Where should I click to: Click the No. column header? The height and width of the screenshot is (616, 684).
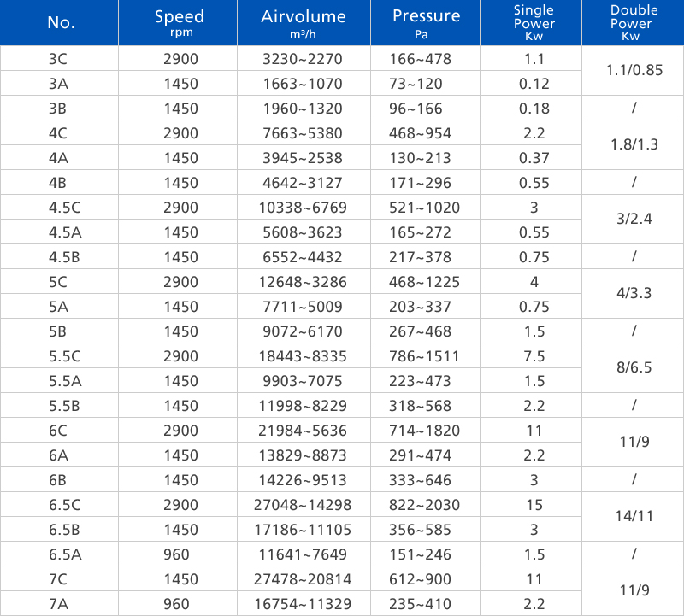click(61, 23)
